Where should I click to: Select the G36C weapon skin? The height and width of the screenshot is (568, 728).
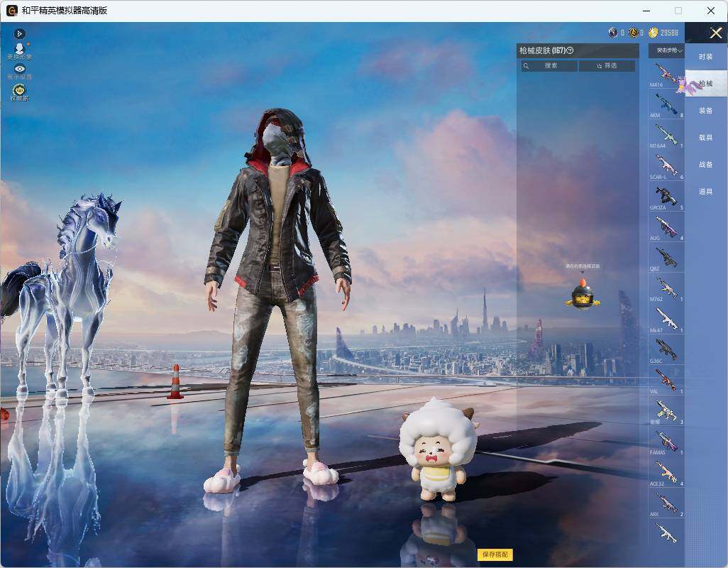666,349
